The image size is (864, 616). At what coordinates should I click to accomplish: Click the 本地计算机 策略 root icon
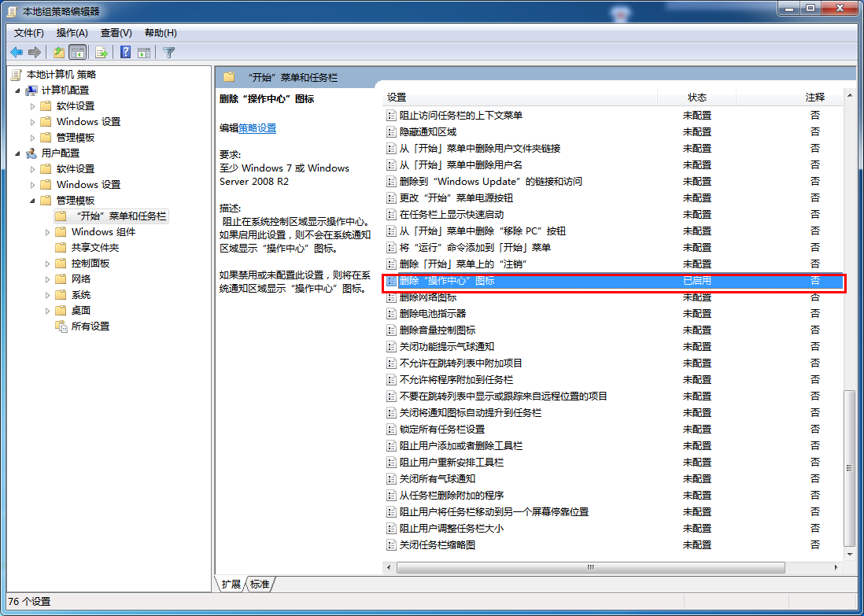[17, 75]
